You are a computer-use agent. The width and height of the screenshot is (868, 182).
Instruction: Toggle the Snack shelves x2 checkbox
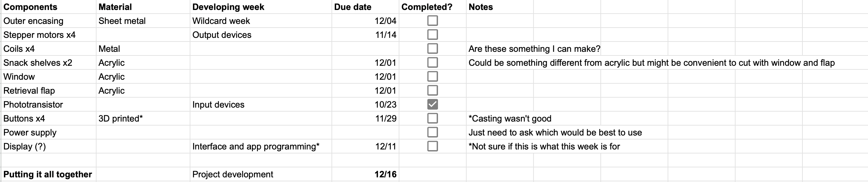[x=432, y=62]
